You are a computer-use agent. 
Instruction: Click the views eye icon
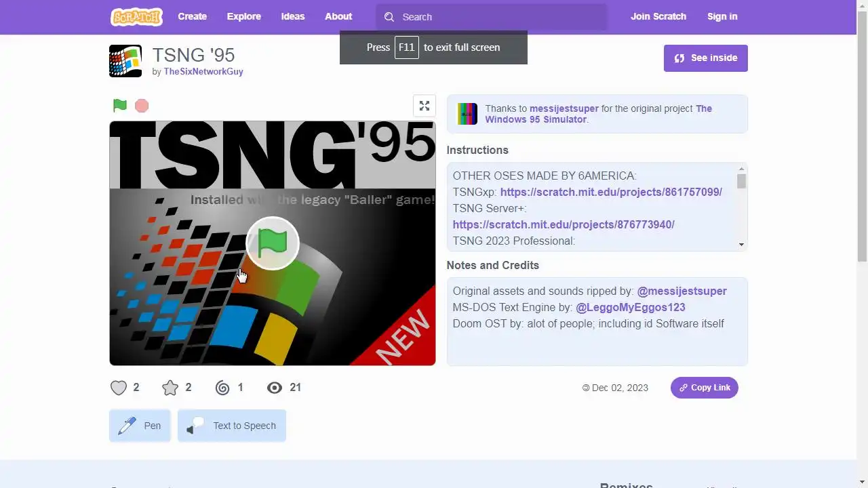[275, 388]
